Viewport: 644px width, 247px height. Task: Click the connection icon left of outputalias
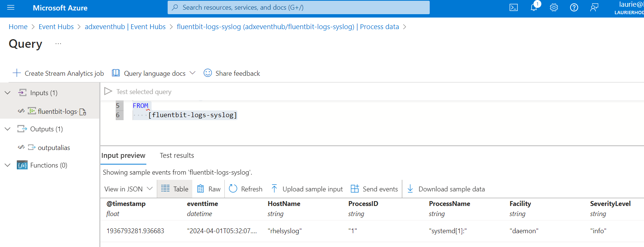point(21,147)
